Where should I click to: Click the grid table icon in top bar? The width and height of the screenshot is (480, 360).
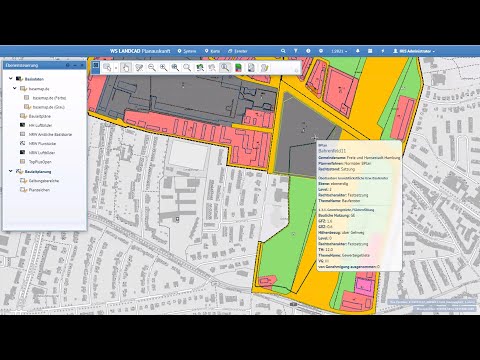tap(370, 51)
